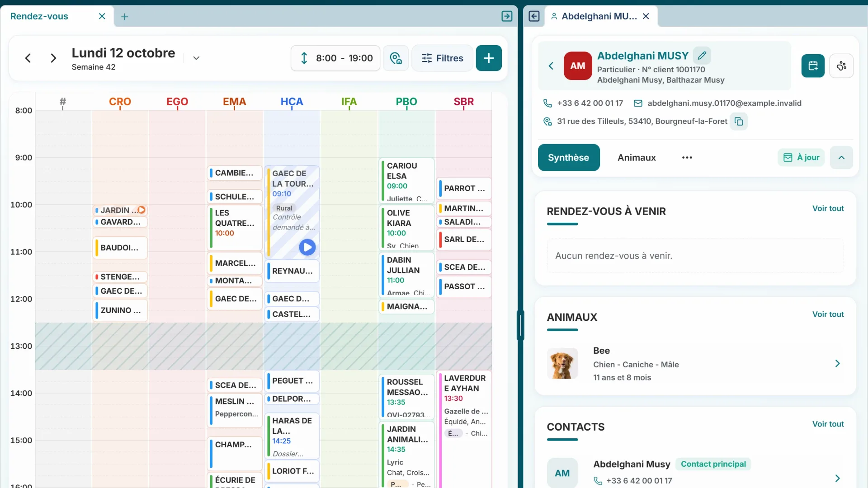This screenshot has width=868, height=488.
Task: Go to the next day in agenda
Action: point(53,58)
